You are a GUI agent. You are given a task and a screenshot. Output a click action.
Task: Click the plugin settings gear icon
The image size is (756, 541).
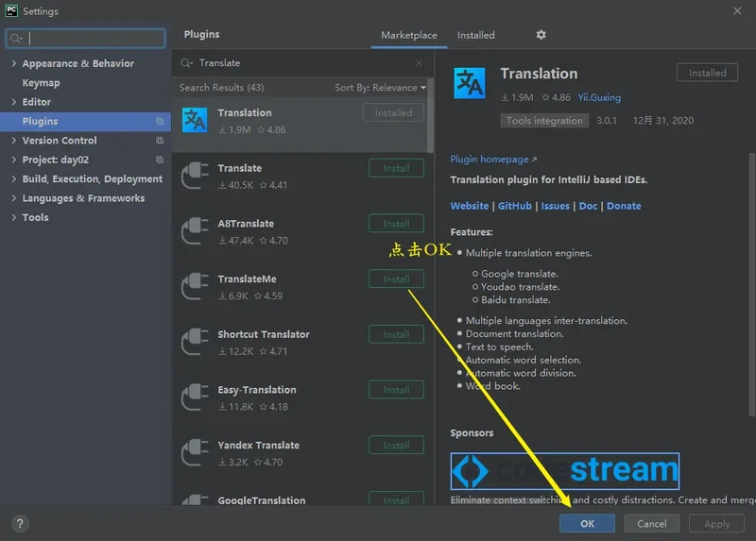541,35
